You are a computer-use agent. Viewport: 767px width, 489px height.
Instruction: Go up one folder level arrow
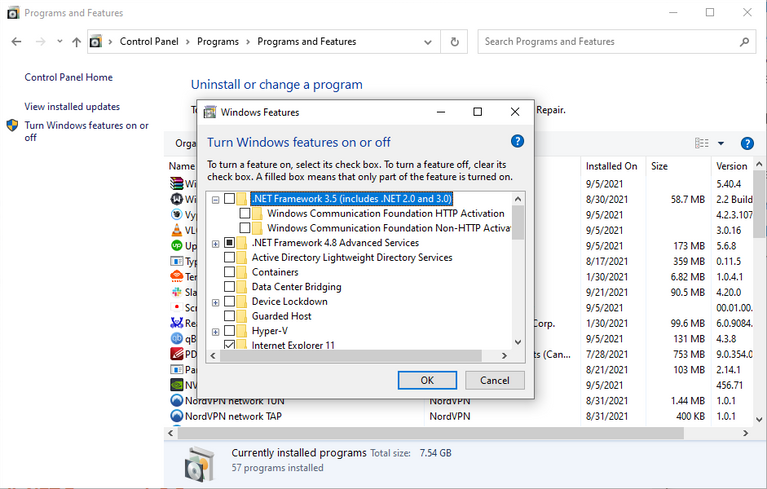pos(76,42)
